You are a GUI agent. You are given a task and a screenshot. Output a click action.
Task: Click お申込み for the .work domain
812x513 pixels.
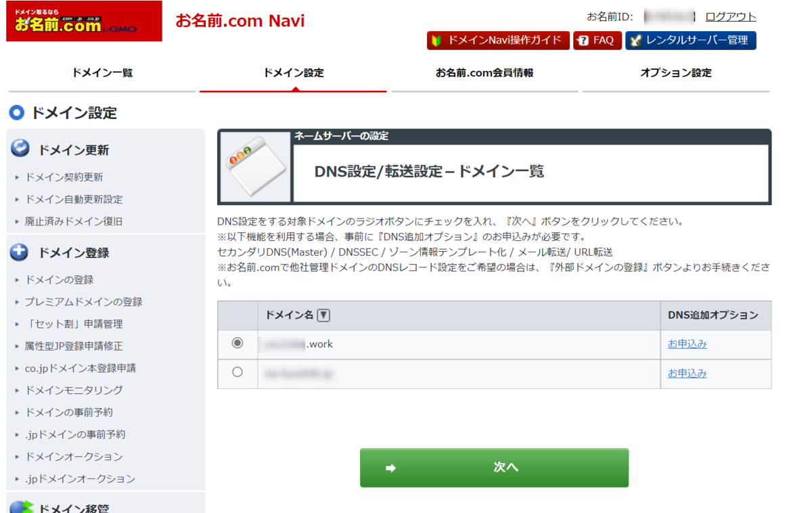click(x=687, y=344)
